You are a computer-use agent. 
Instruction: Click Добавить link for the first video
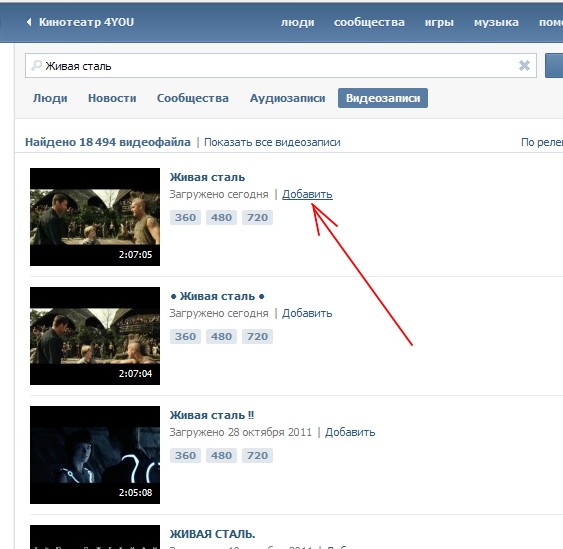point(307,194)
